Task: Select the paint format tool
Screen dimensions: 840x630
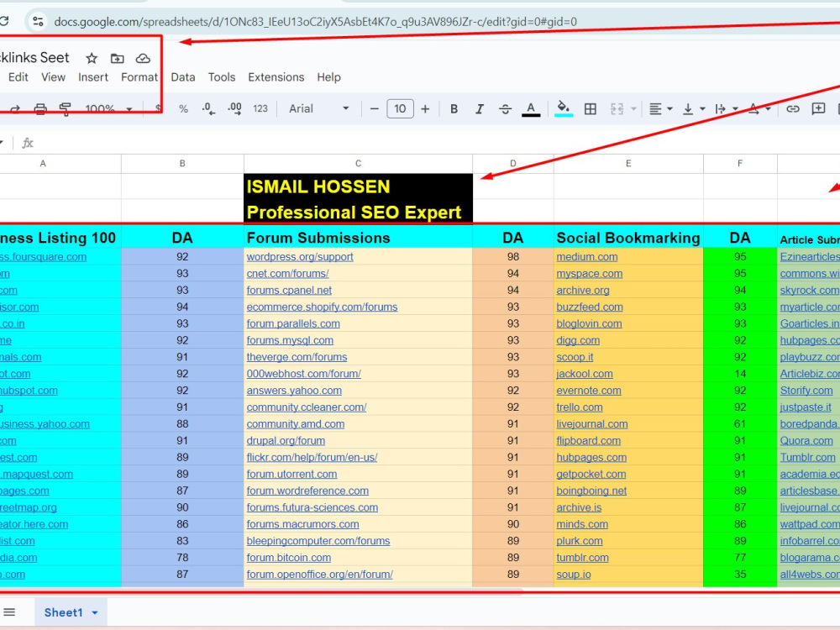Action: click(66, 109)
